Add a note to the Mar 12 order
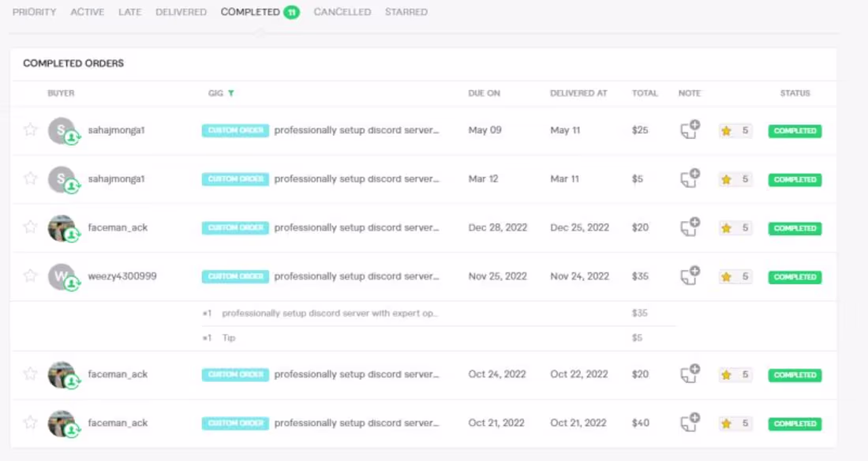Image resolution: width=868 pixels, height=461 pixels. click(690, 179)
